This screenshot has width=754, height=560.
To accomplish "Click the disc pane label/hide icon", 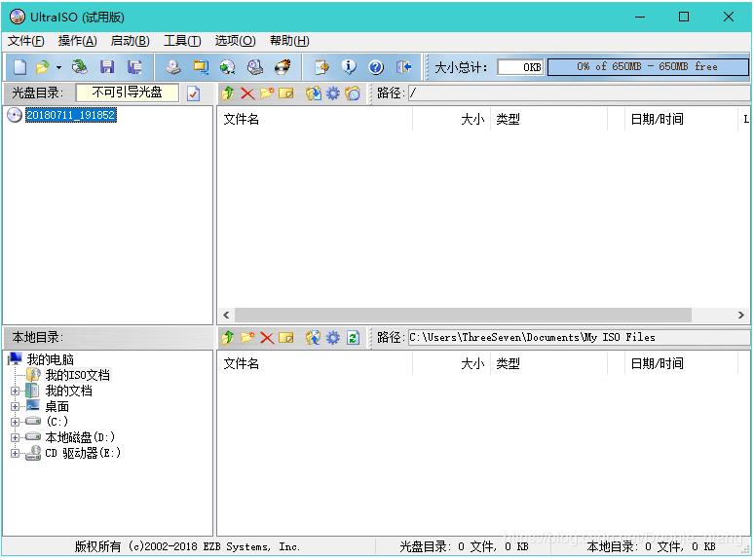I will point(353,93).
